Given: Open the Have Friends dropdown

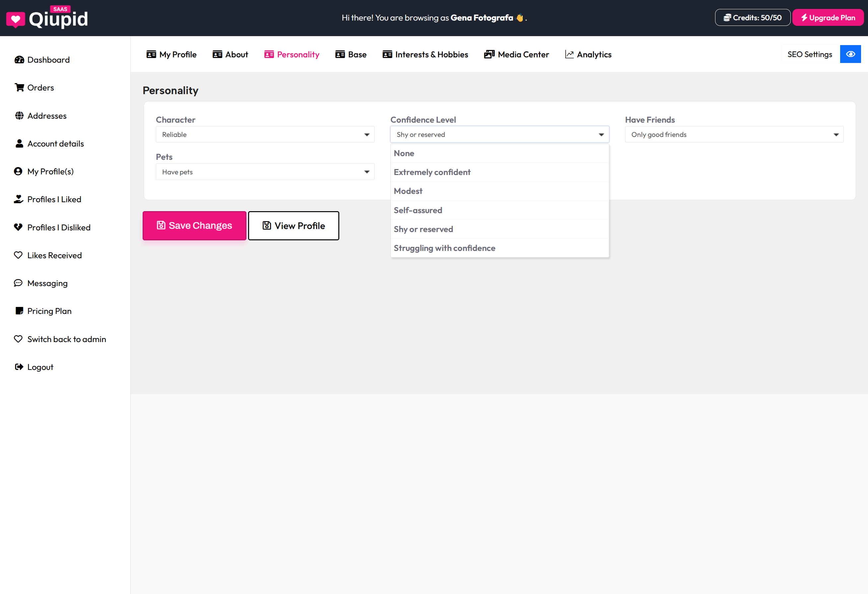Looking at the screenshot, I should coord(734,134).
